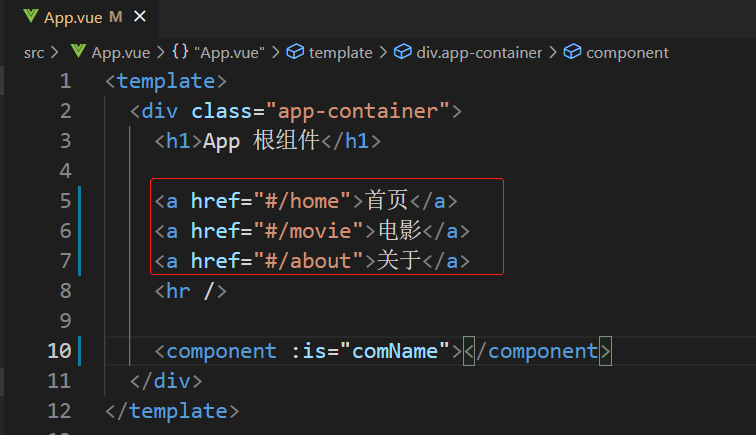This screenshot has height=435, width=756.
Task: Expand the chevron after src in breadcrumb
Action: (x=54, y=52)
